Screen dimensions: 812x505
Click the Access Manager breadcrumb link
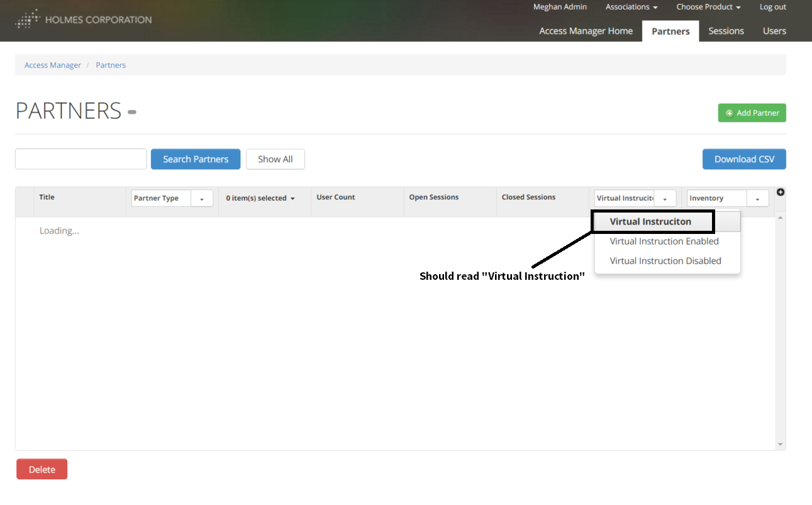click(x=53, y=65)
